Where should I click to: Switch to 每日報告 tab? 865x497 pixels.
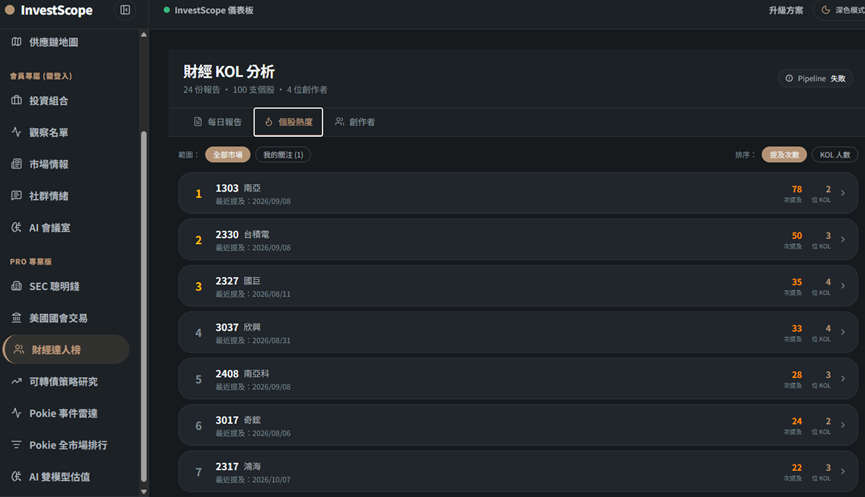pos(217,122)
